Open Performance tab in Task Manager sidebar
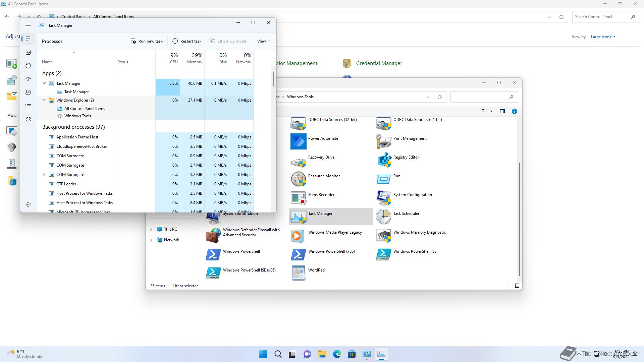The image size is (644, 362). (x=28, y=52)
